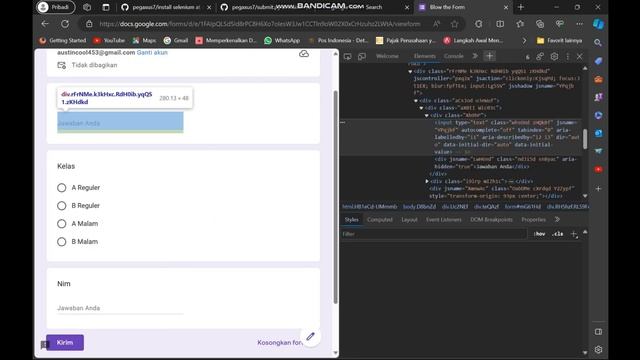Open the Copilot sidebar icon
This screenshot has height=360, width=640.
(x=598, y=24)
